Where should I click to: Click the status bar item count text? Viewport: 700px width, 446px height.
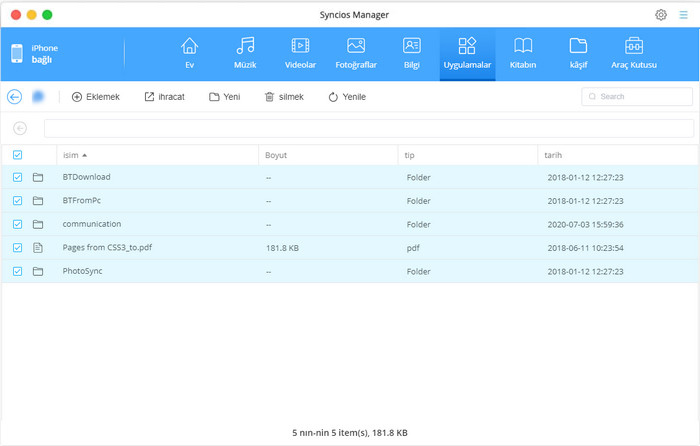tap(350, 433)
